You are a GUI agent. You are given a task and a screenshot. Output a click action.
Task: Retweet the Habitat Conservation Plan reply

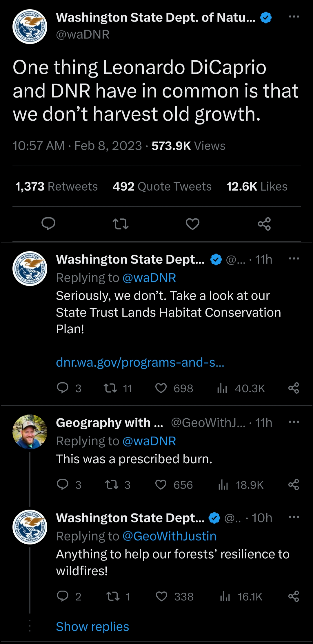click(110, 388)
